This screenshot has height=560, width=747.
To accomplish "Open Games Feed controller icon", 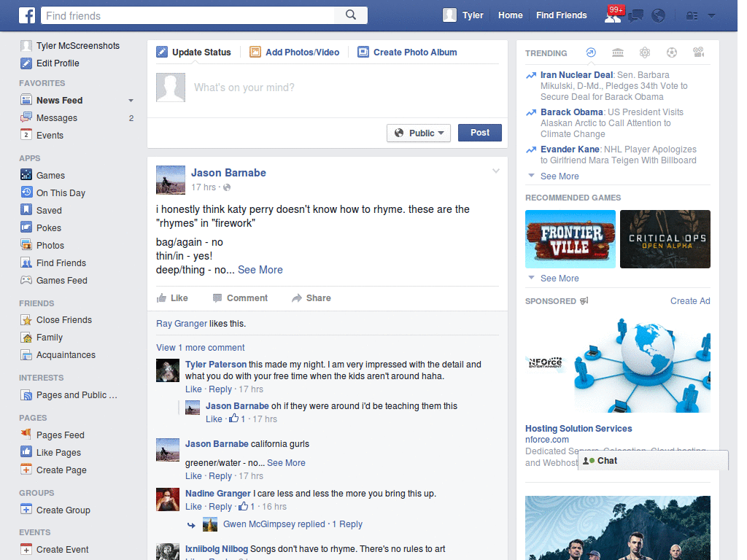I will point(26,280).
